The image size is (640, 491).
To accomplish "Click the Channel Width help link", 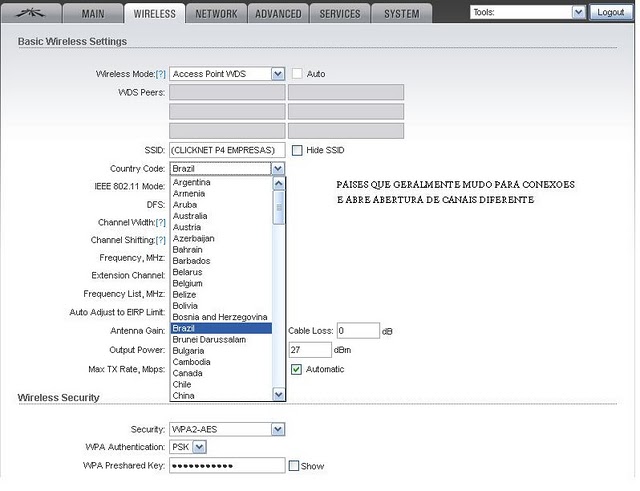I will pos(161,222).
